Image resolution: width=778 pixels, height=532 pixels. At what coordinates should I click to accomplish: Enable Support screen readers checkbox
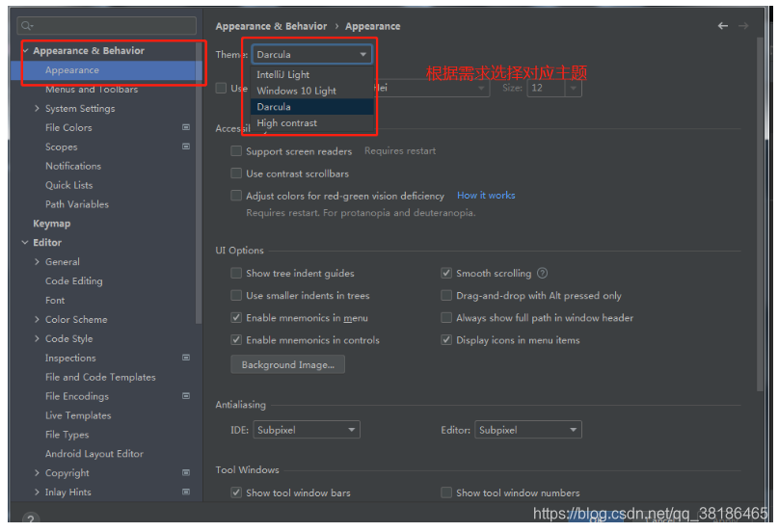(x=236, y=150)
